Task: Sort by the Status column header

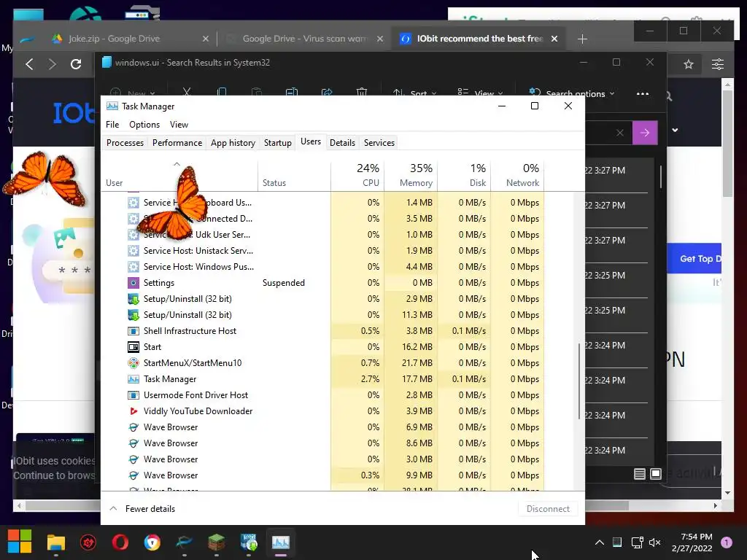Action: pyautogui.click(x=295, y=175)
